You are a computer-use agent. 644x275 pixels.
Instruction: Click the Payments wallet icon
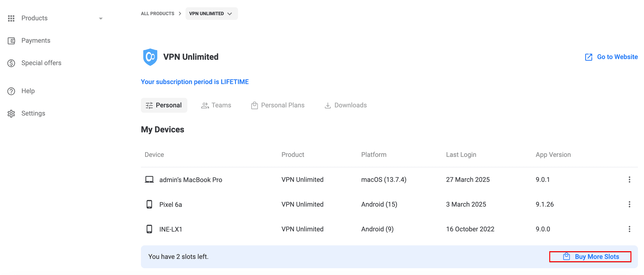(11, 41)
